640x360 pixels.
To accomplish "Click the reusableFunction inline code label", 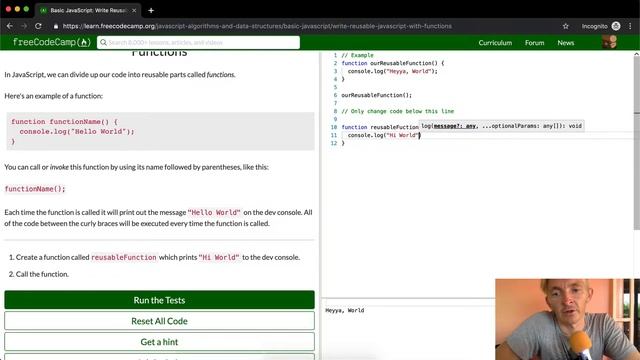I will point(124,257).
